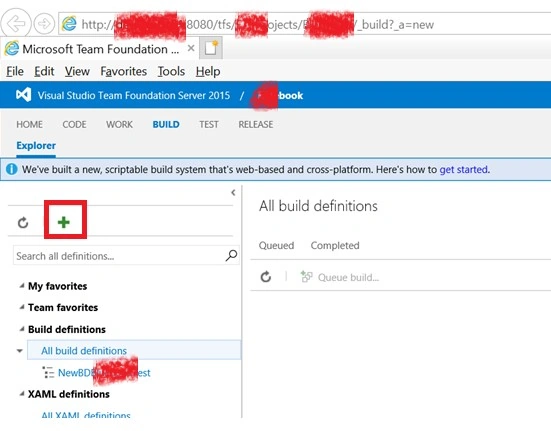Refresh the definitions tree in left pane
Screen dimensions: 551x431
coord(23,222)
